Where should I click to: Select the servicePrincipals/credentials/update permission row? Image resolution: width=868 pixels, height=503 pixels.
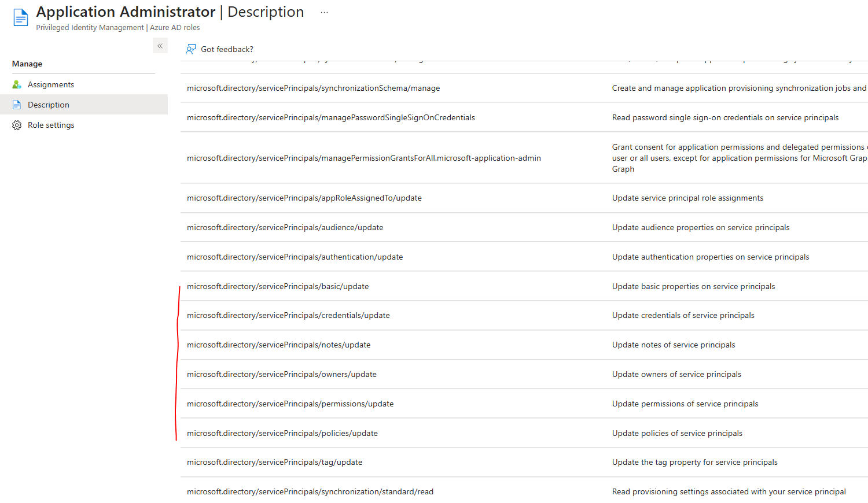[x=288, y=315]
